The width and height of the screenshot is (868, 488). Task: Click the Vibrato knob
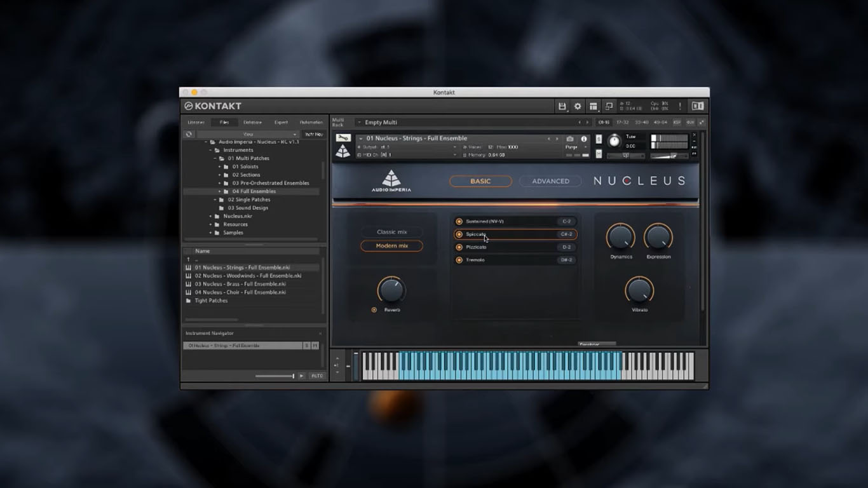pyautogui.click(x=639, y=290)
